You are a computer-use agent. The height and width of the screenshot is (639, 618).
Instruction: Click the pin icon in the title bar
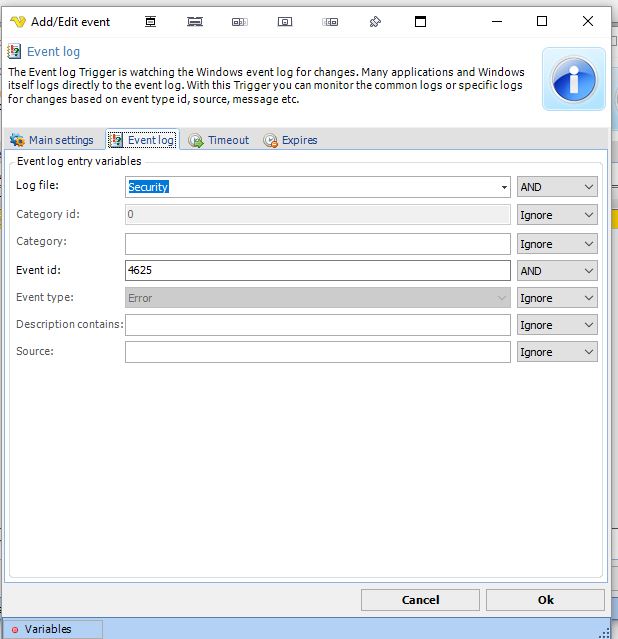click(375, 21)
